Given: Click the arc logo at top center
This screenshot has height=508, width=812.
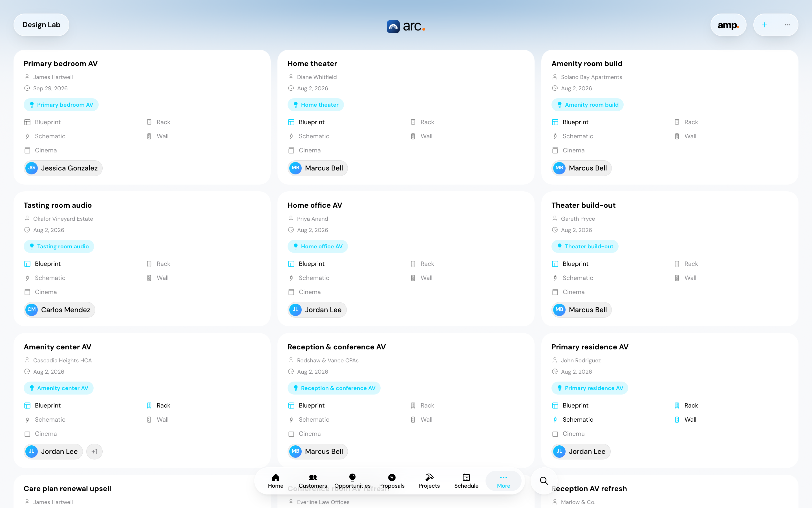Looking at the screenshot, I should (406, 26).
